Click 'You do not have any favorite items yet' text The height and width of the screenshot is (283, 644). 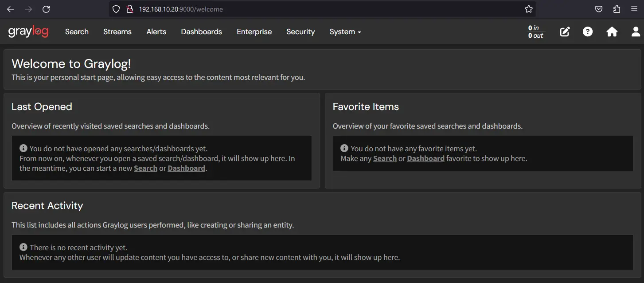coord(414,149)
